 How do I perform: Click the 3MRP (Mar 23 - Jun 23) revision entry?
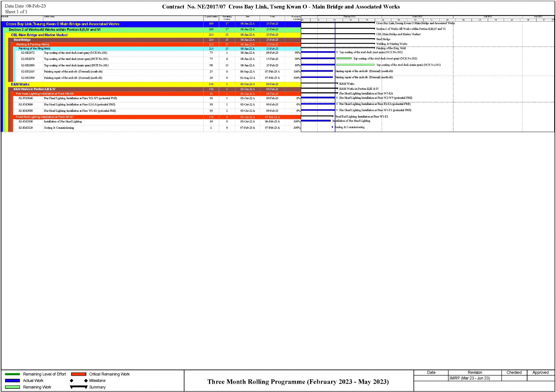click(469, 378)
